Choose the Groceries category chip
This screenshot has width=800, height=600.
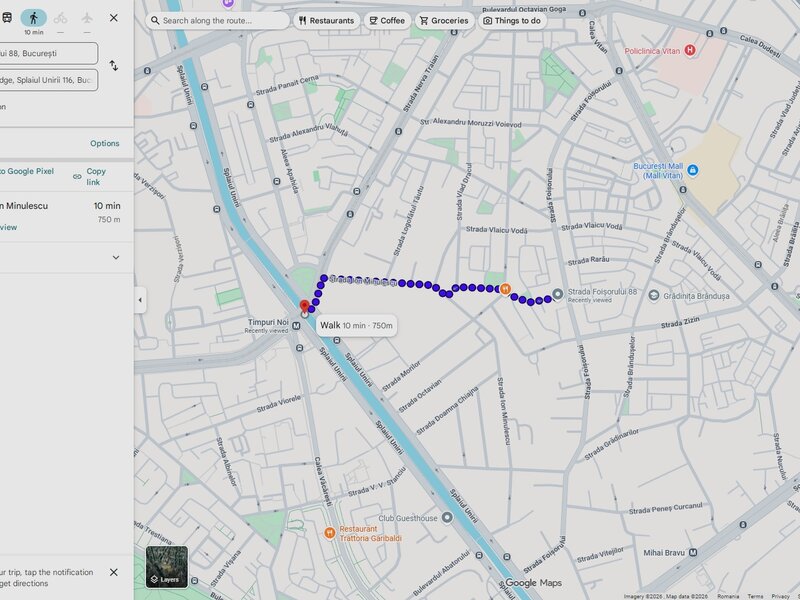(x=443, y=20)
